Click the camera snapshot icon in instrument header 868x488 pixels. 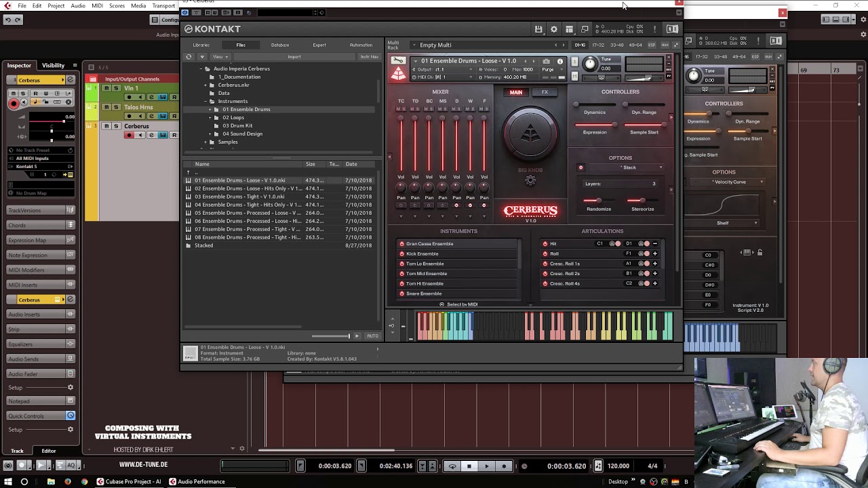(547, 61)
